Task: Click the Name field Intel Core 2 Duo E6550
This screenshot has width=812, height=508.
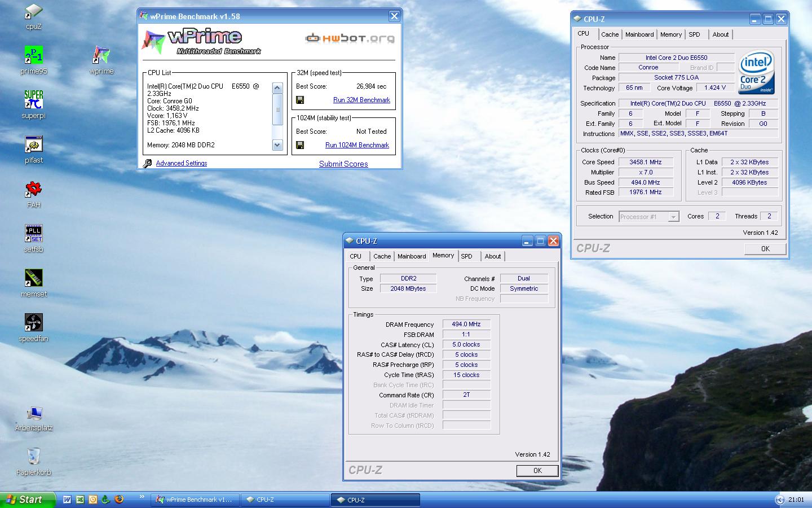Action: point(676,58)
